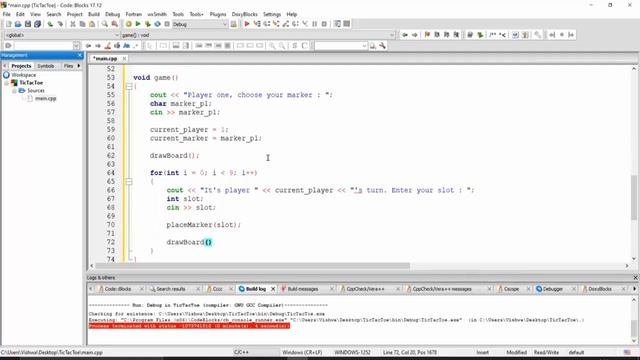Switch to the Cscope log tab
The width and height of the screenshot is (640, 360).
coord(511,289)
